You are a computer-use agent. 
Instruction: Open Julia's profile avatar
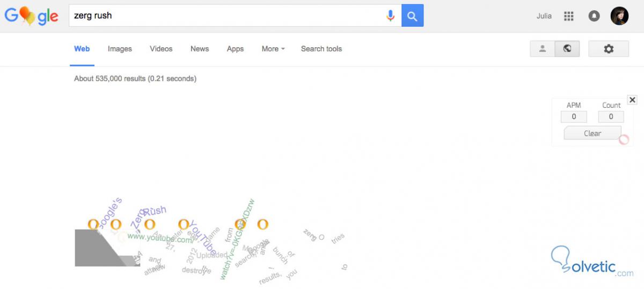(619, 16)
